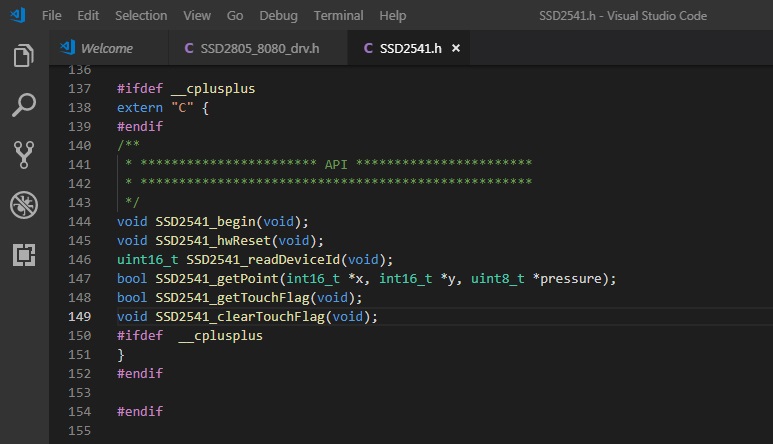The height and width of the screenshot is (444, 773).
Task: Open the Debug view icon
Action: 24,205
